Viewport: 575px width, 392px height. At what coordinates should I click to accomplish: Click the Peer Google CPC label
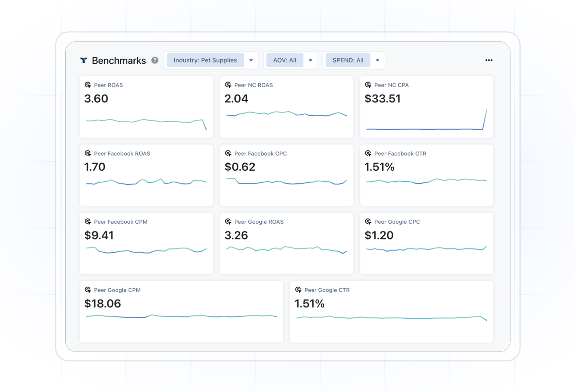pyautogui.click(x=397, y=222)
